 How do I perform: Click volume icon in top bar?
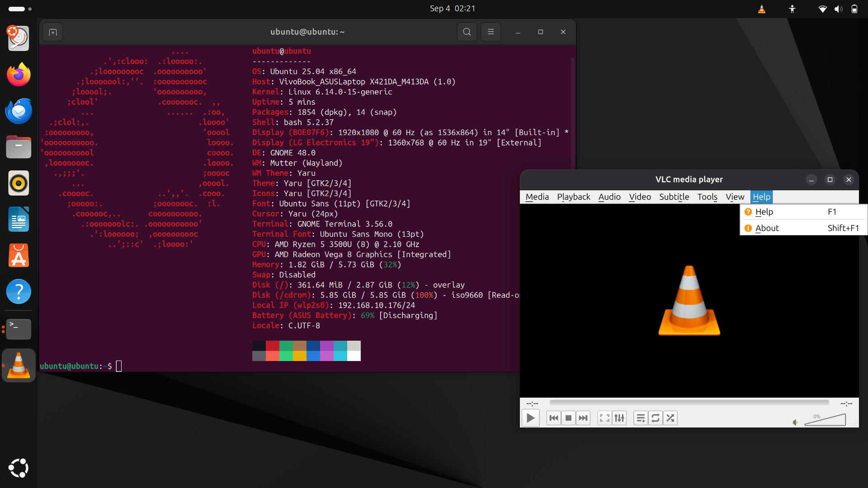click(839, 9)
